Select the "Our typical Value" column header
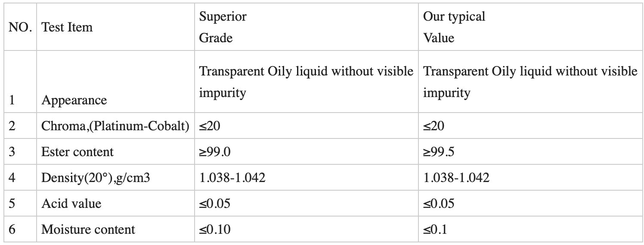This screenshot has width=644, height=245. (454, 27)
